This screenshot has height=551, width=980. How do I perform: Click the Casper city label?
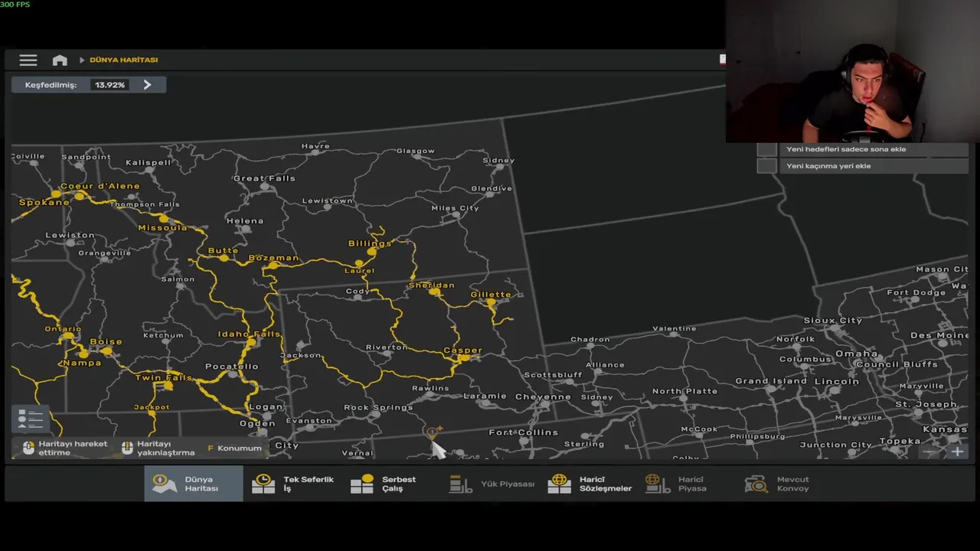[x=463, y=350]
